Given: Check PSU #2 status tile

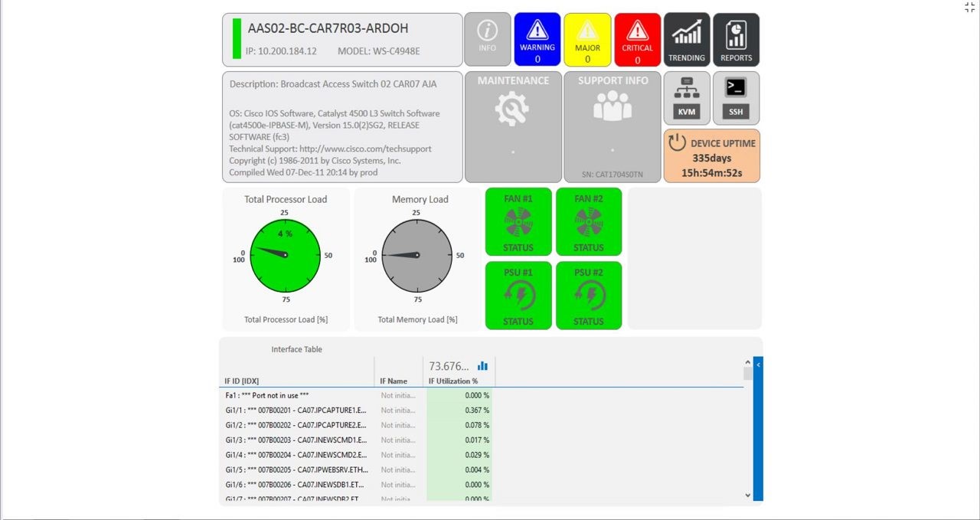Looking at the screenshot, I should (589, 296).
